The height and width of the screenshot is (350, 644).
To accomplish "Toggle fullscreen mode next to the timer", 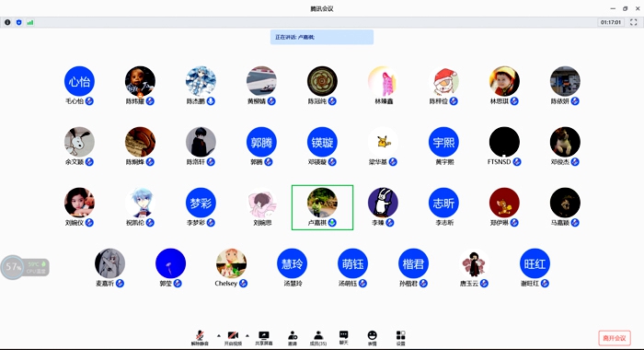I will coord(633,22).
